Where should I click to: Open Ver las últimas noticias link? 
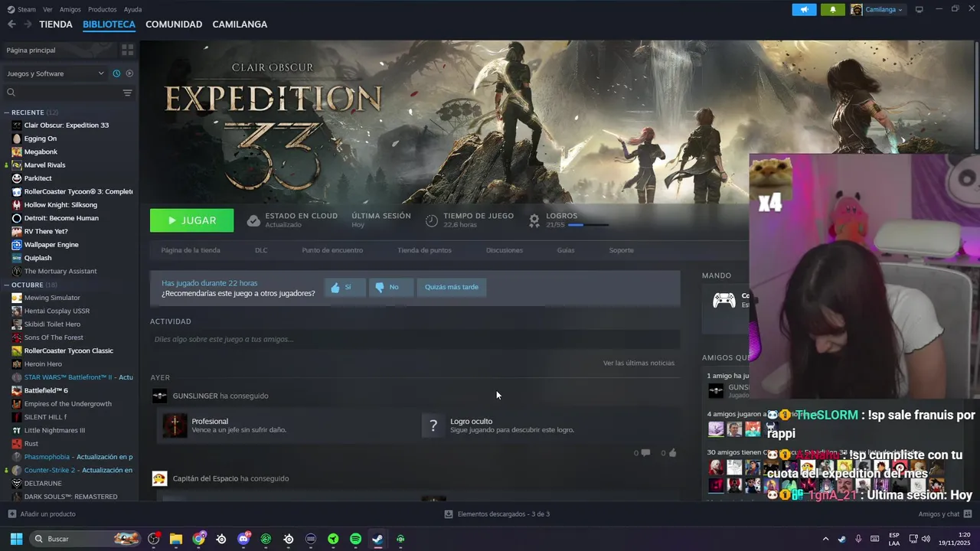[x=639, y=363]
